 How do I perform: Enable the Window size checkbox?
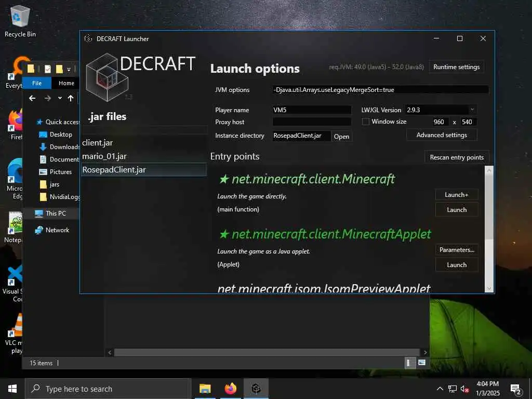pos(365,122)
